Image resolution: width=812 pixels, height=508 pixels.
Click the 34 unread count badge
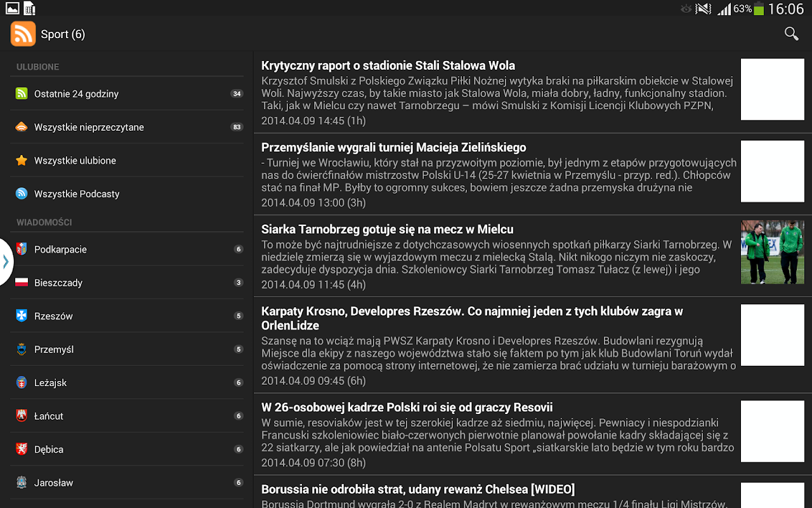[237, 93]
